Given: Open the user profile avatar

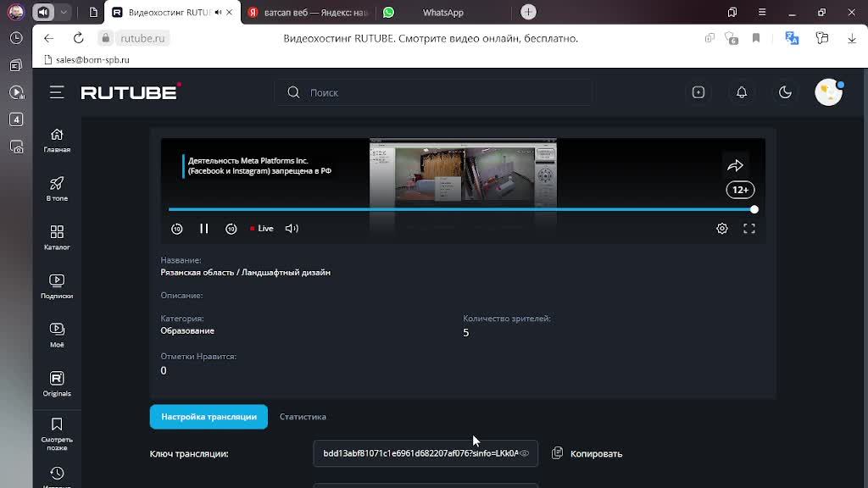Looking at the screenshot, I should tap(829, 92).
